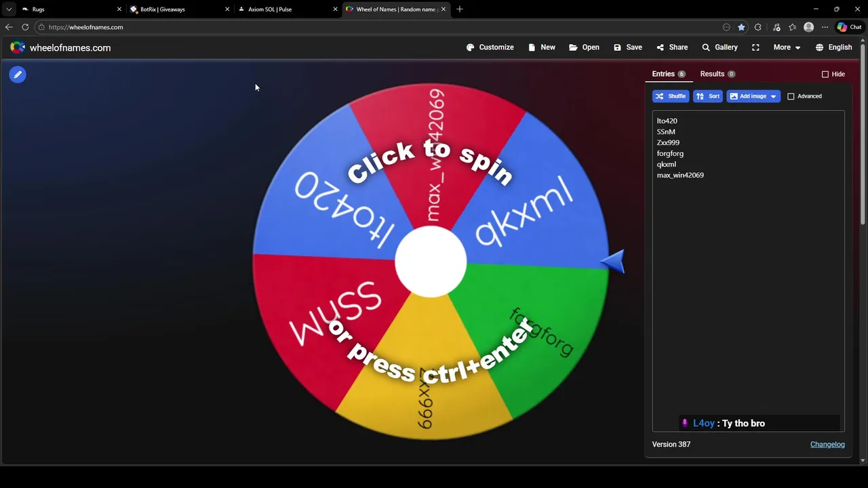Click entry lto420 in the list

tap(667, 121)
